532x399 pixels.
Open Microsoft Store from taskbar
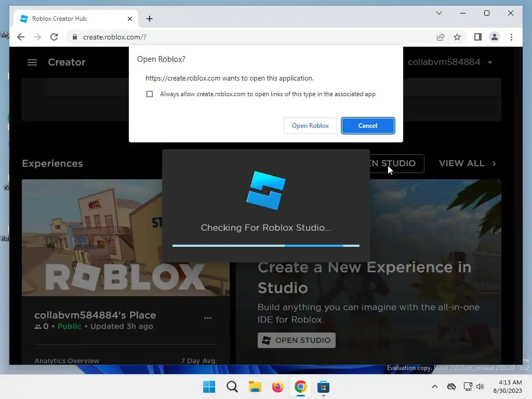[323, 387]
